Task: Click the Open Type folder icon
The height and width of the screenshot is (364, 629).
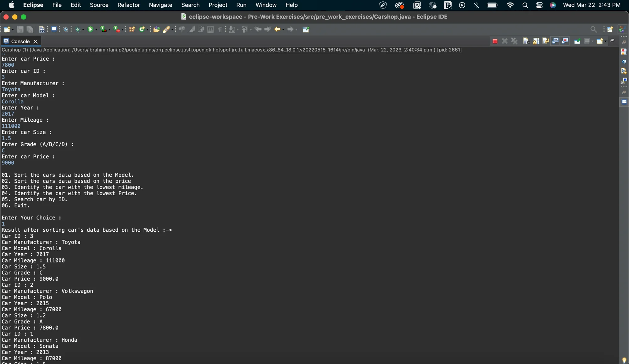Action: tap(156, 29)
